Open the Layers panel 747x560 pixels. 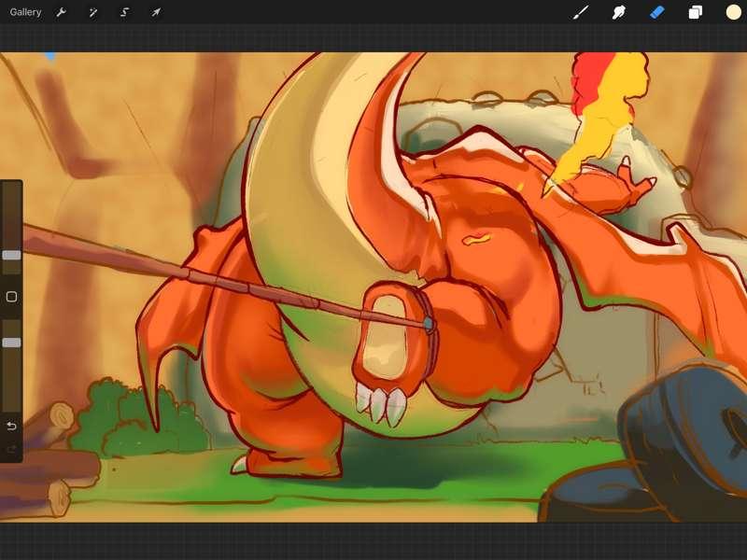click(695, 12)
